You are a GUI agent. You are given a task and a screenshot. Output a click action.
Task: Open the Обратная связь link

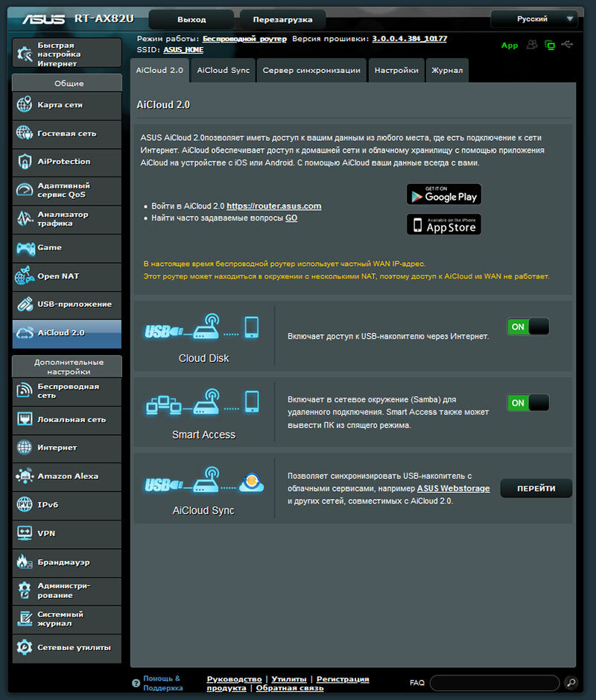pyautogui.click(x=290, y=688)
